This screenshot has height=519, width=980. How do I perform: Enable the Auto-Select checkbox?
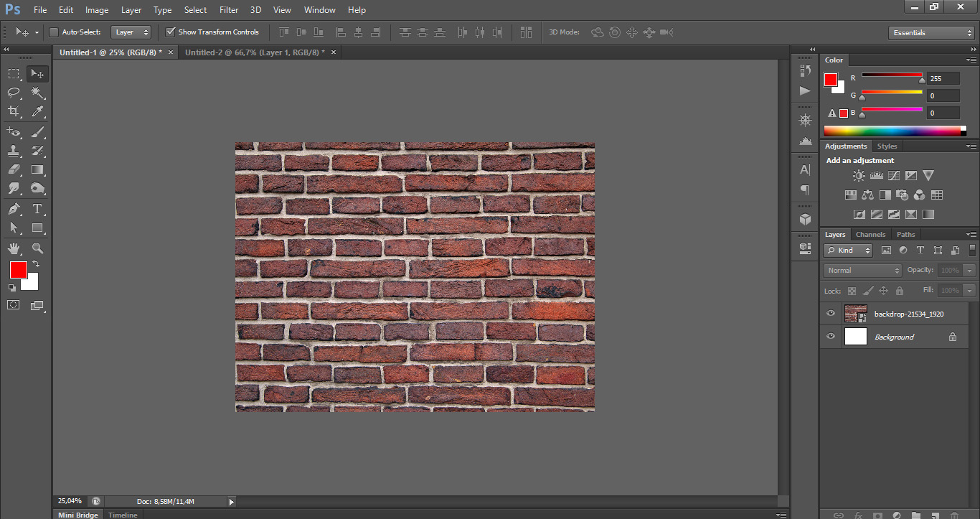tap(54, 32)
